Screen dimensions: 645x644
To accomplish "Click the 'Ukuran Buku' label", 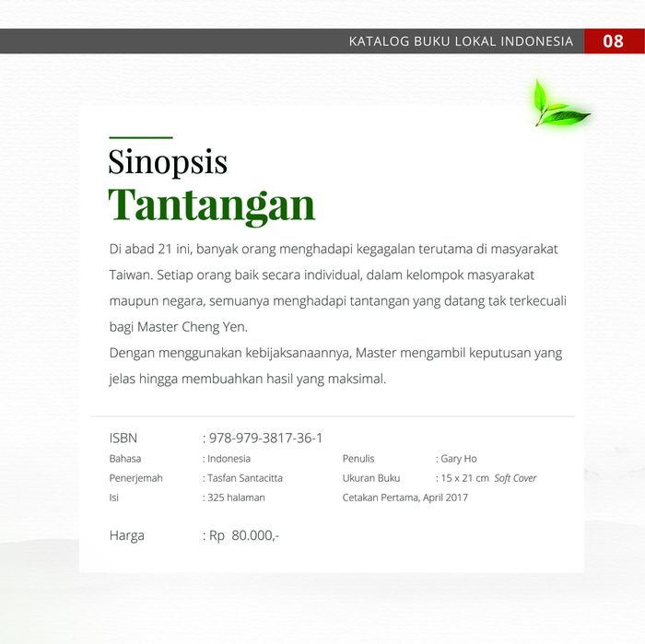I will tap(371, 478).
